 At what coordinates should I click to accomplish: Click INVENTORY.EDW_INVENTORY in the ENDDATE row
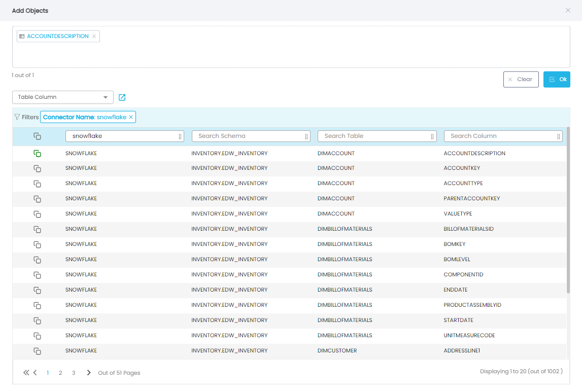click(x=229, y=290)
